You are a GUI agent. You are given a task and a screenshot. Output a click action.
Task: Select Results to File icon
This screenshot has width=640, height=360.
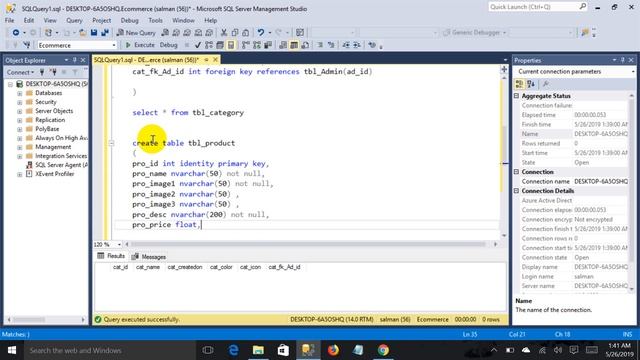click(305, 45)
